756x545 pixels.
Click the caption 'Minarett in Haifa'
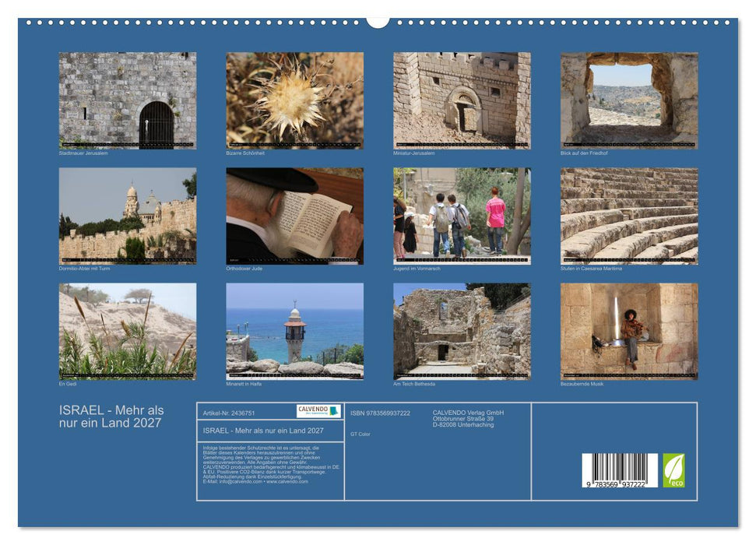pos(244,384)
